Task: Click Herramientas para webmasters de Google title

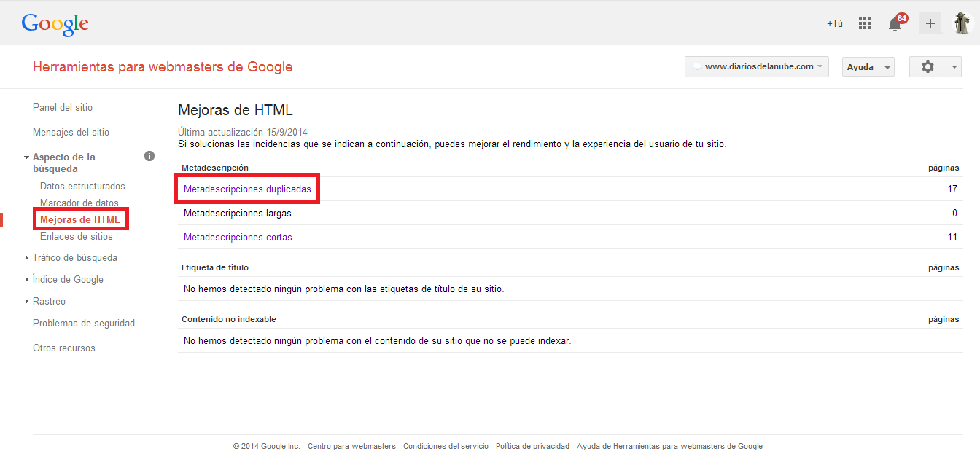Action: point(163,67)
